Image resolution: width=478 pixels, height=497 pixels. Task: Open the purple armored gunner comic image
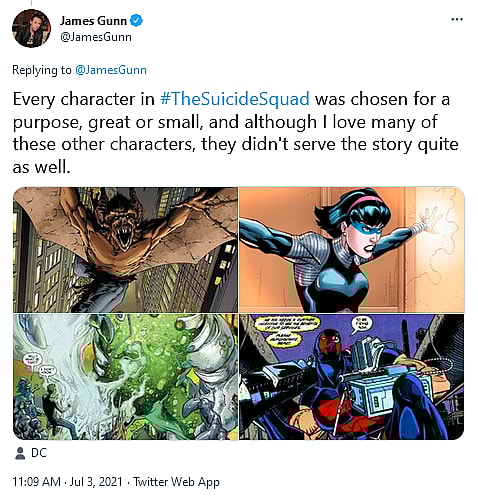coord(352,377)
